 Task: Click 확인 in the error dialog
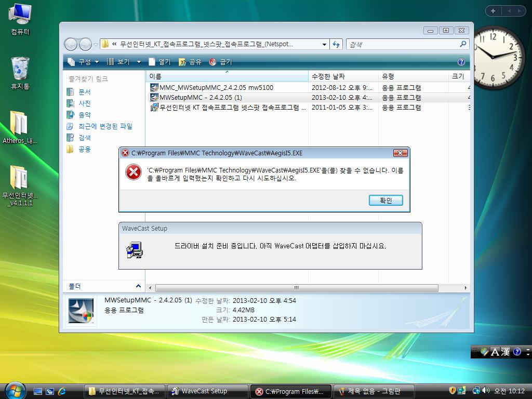(386, 200)
